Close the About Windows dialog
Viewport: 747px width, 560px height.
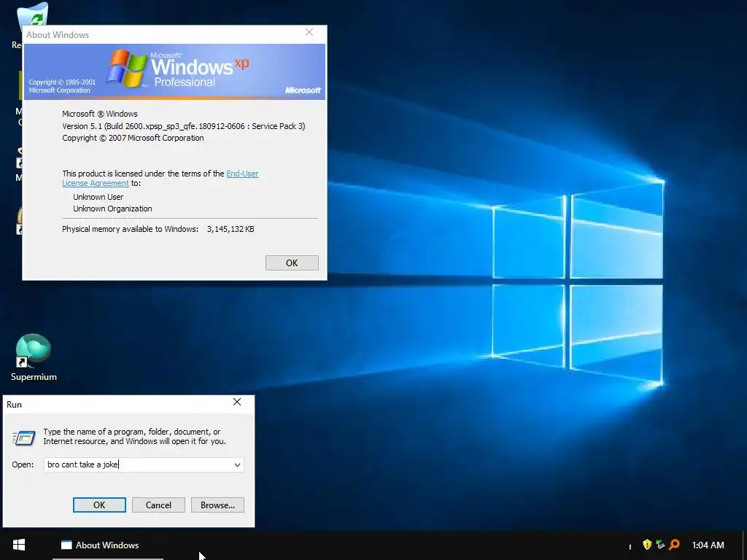pos(309,32)
